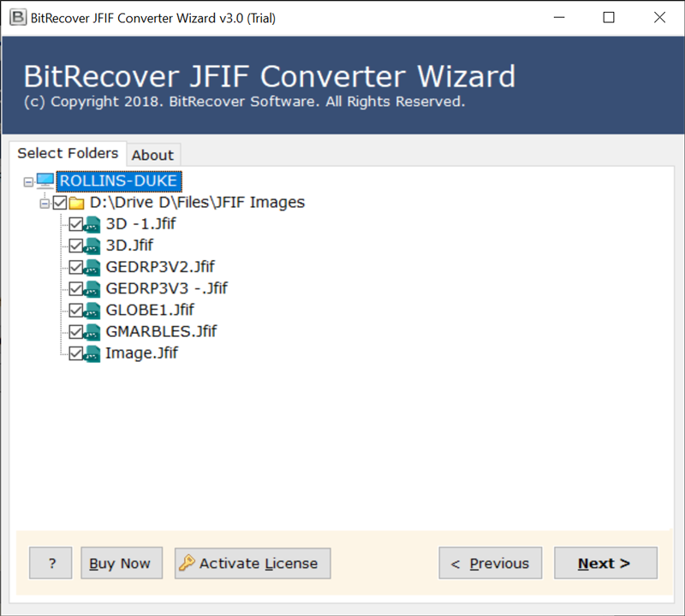Select the 3D -1.Jfif file name

[140, 224]
